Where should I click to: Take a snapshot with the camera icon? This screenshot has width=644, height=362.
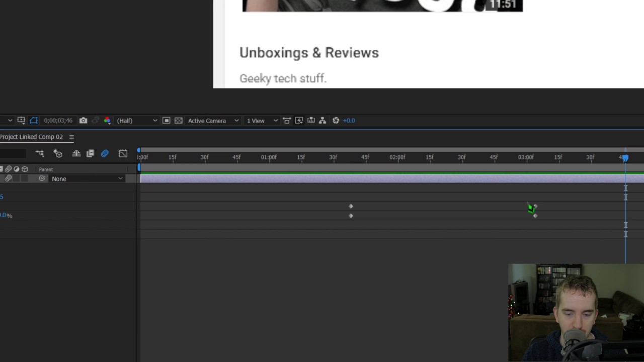83,121
